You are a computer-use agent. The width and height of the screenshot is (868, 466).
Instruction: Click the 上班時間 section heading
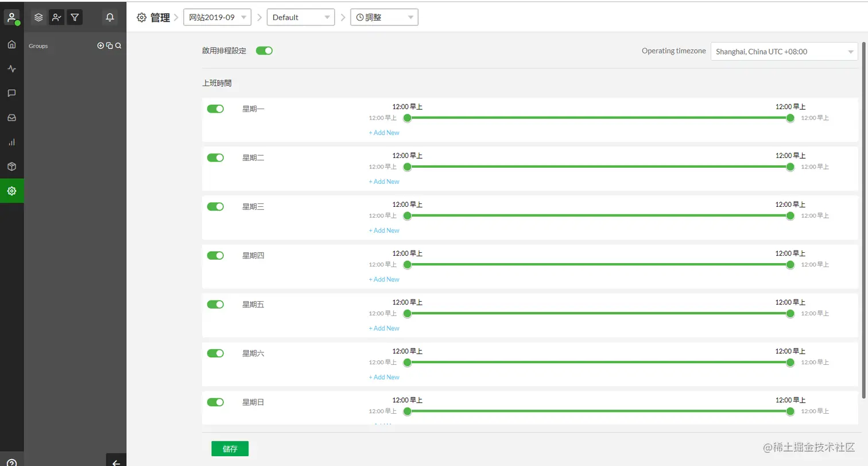coord(217,83)
